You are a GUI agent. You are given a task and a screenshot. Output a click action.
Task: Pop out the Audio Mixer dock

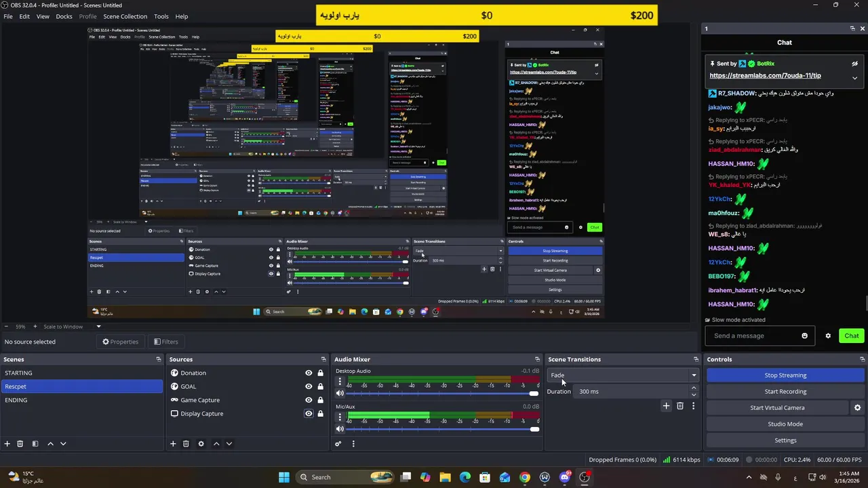(x=538, y=359)
